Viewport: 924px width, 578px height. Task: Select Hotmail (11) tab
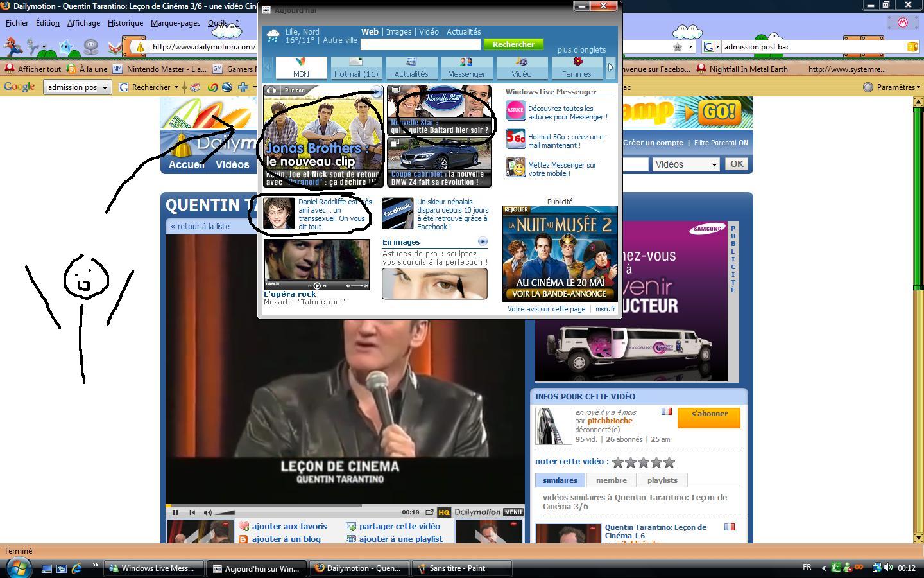(x=356, y=67)
